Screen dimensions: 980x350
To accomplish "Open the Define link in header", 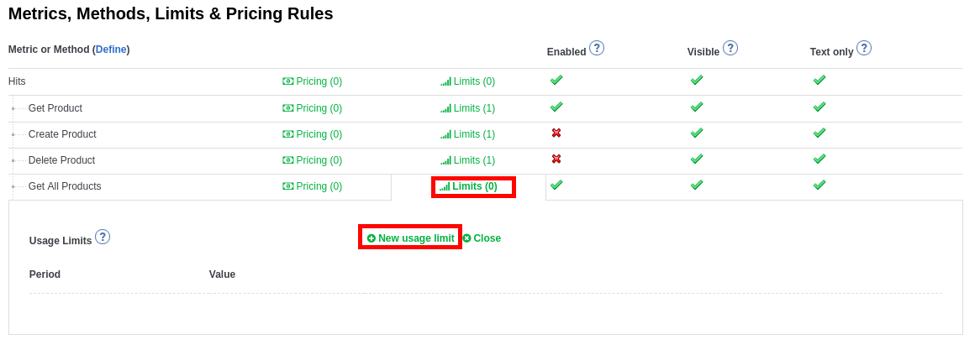I will click(x=111, y=50).
